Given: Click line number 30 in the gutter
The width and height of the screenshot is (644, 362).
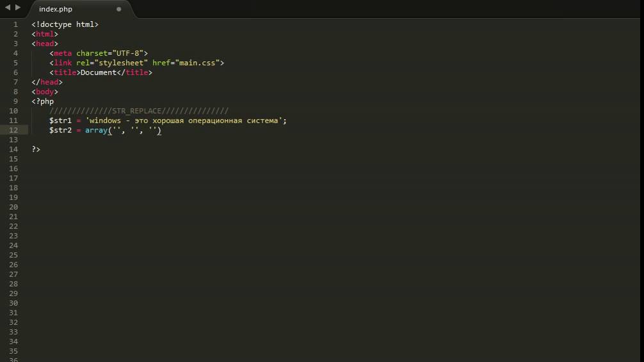Looking at the screenshot, I should tap(13, 303).
